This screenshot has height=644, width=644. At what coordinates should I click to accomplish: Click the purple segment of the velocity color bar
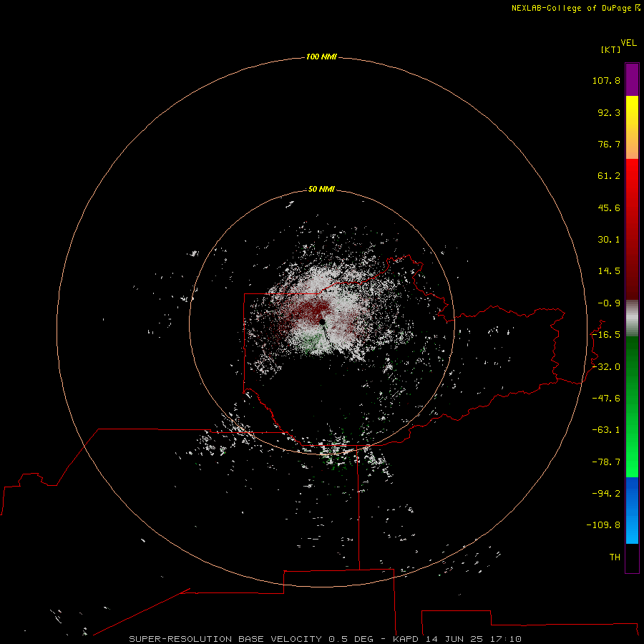pyautogui.click(x=632, y=79)
